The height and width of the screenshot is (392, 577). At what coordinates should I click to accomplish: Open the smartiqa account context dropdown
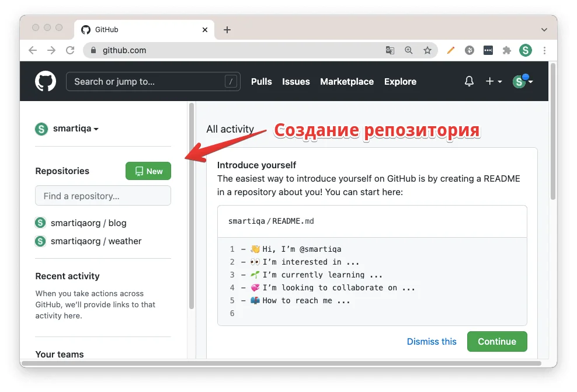pos(76,129)
